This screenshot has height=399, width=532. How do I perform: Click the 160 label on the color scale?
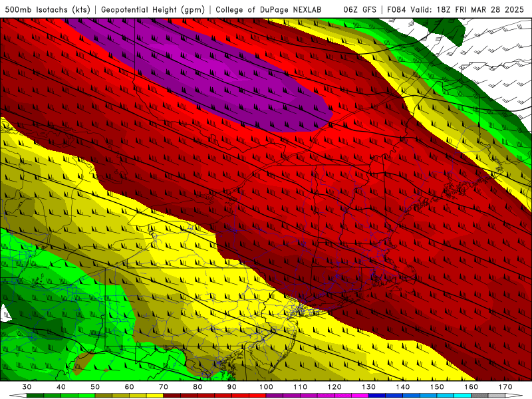(x=471, y=387)
